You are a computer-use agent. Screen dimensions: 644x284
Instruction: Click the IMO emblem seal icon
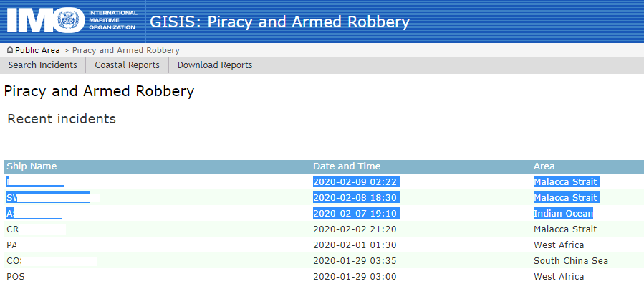69,22
